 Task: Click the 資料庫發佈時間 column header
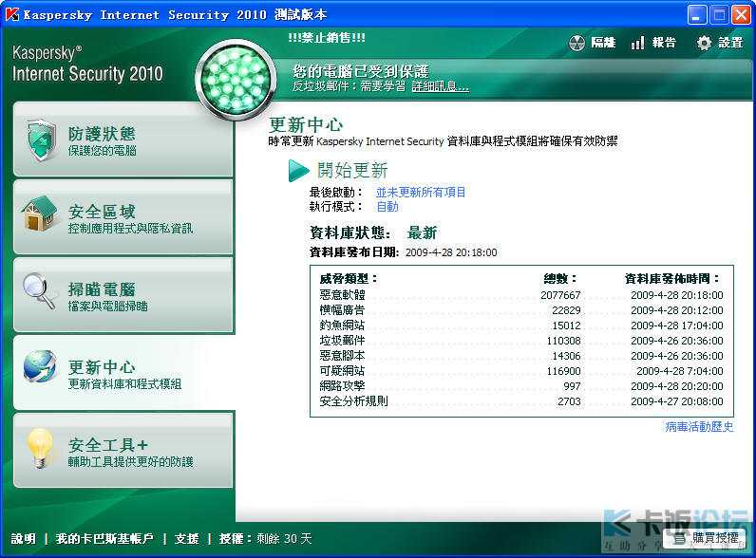point(672,278)
